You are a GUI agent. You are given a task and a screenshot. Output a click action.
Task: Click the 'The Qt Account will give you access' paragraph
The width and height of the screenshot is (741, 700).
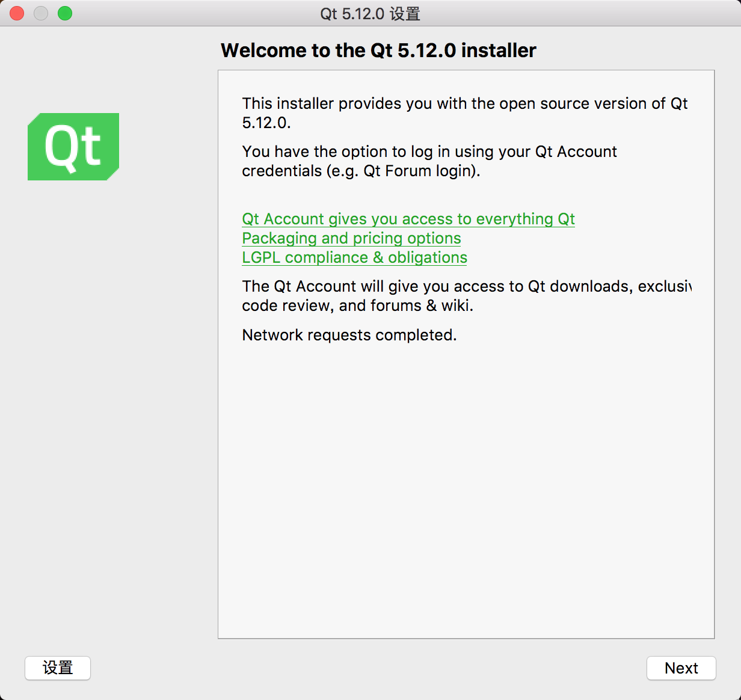pos(467,296)
